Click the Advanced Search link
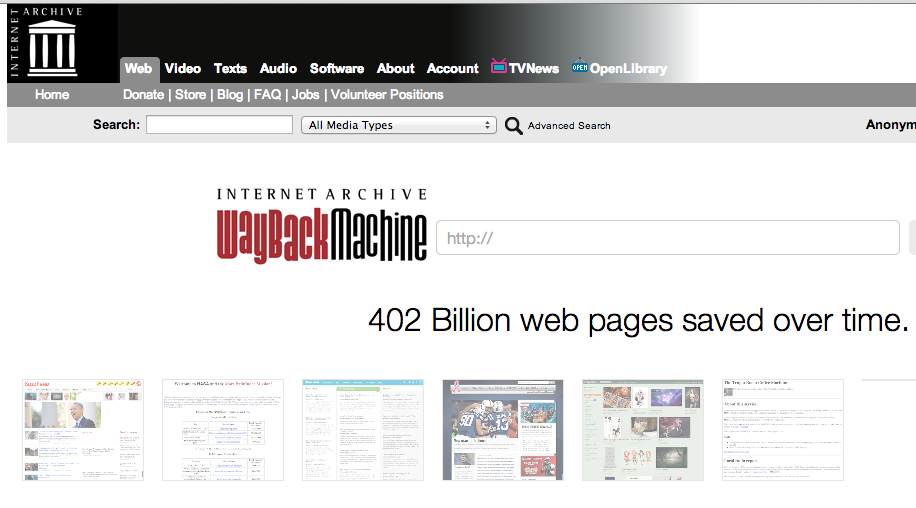916x508 pixels. coord(569,126)
